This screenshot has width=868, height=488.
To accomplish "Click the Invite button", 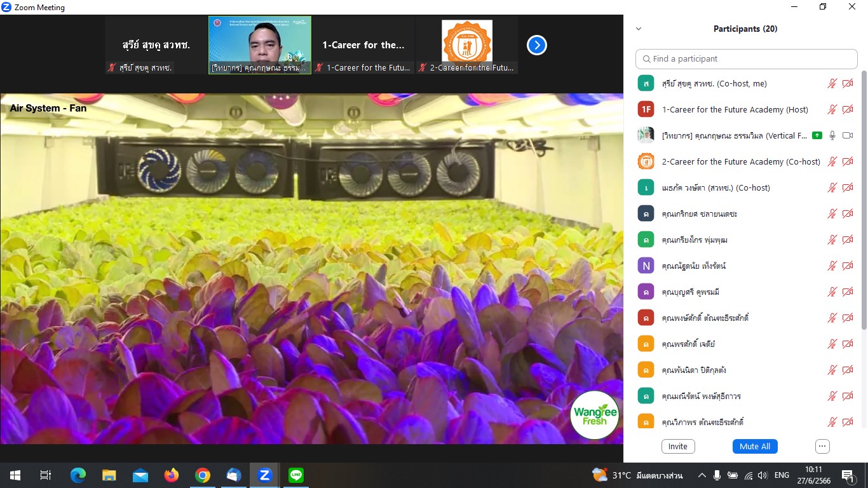I will (x=678, y=446).
